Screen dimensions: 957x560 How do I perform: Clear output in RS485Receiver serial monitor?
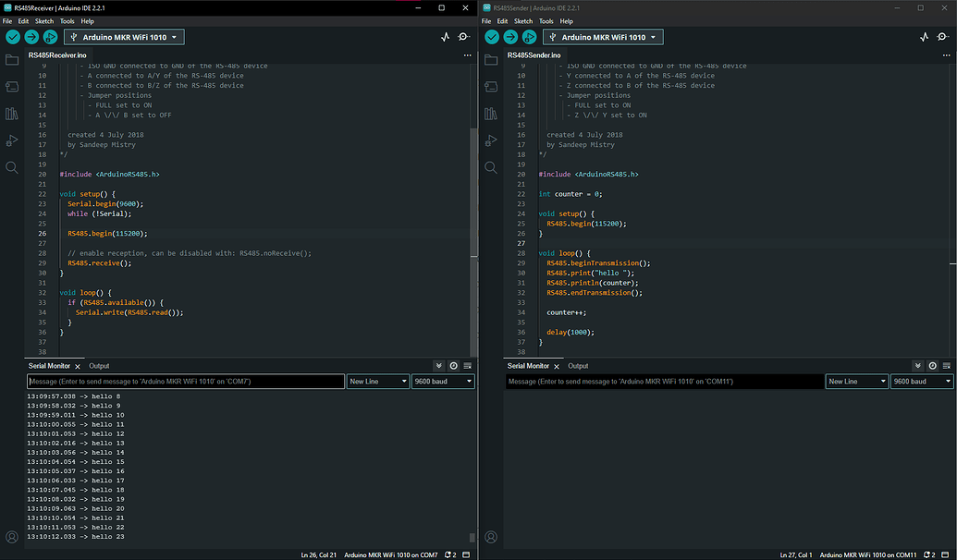click(467, 366)
